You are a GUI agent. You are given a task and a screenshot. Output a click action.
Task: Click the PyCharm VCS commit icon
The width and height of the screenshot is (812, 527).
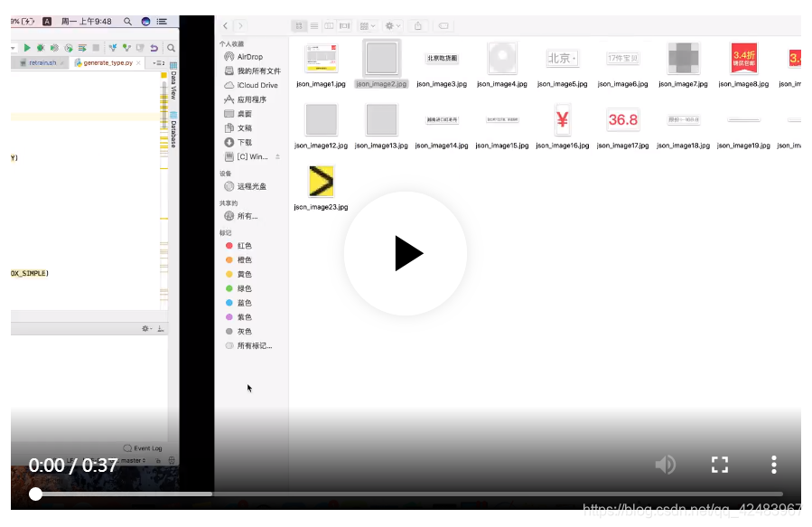126,48
